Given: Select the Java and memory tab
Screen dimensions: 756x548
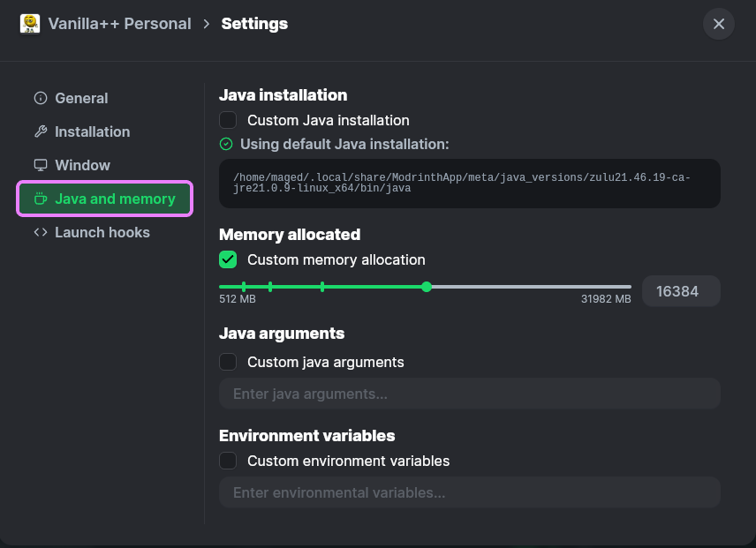Looking at the screenshot, I should tap(104, 199).
